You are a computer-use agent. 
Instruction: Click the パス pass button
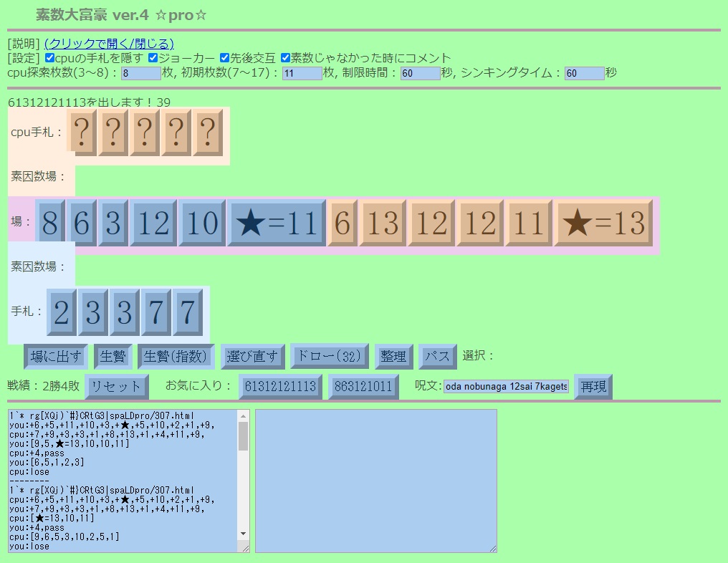point(437,357)
